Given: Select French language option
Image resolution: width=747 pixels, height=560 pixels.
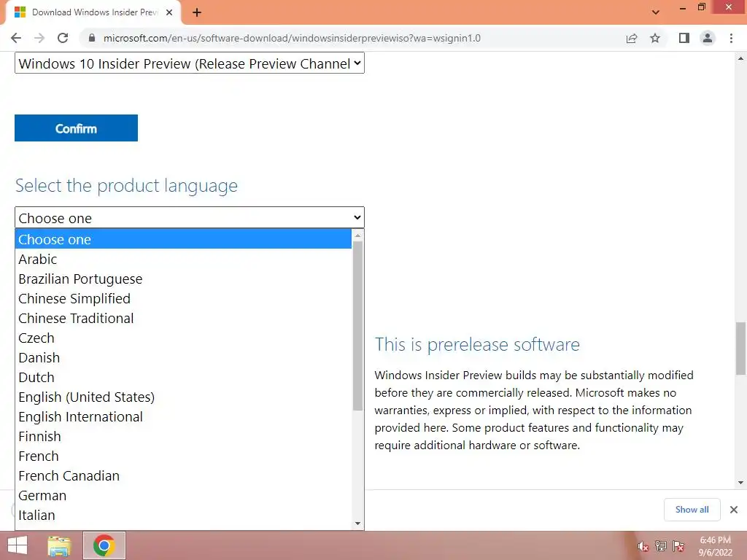Looking at the screenshot, I should coord(183,456).
